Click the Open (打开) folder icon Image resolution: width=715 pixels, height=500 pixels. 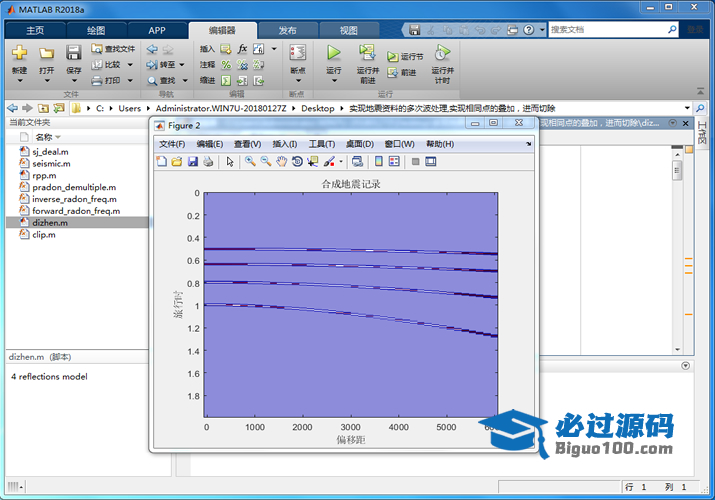tap(46, 54)
